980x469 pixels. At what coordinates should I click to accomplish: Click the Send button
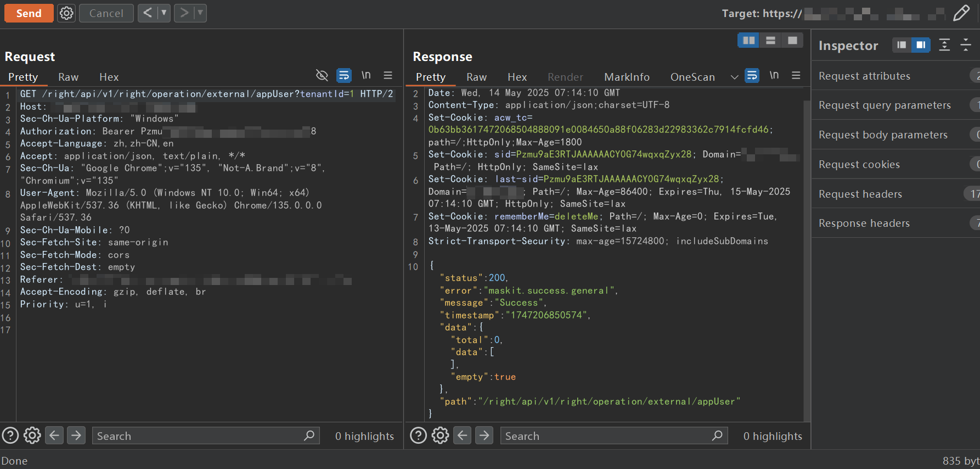(x=29, y=13)
